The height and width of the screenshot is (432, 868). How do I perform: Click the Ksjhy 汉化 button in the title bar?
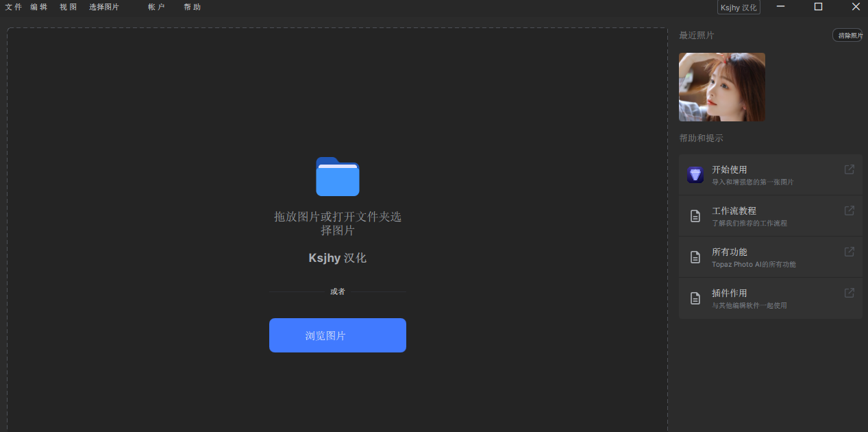point(739,8)
